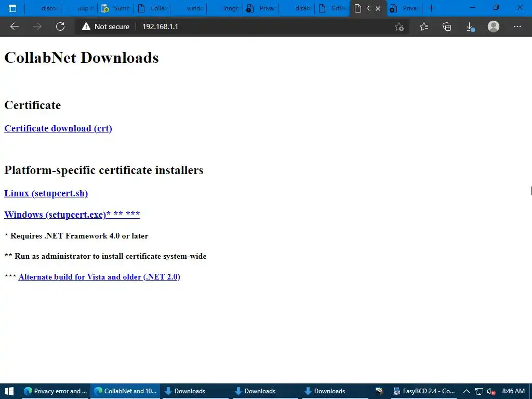Reload the current page
This screenshot has height=399, width=532.
pos(60,26)
